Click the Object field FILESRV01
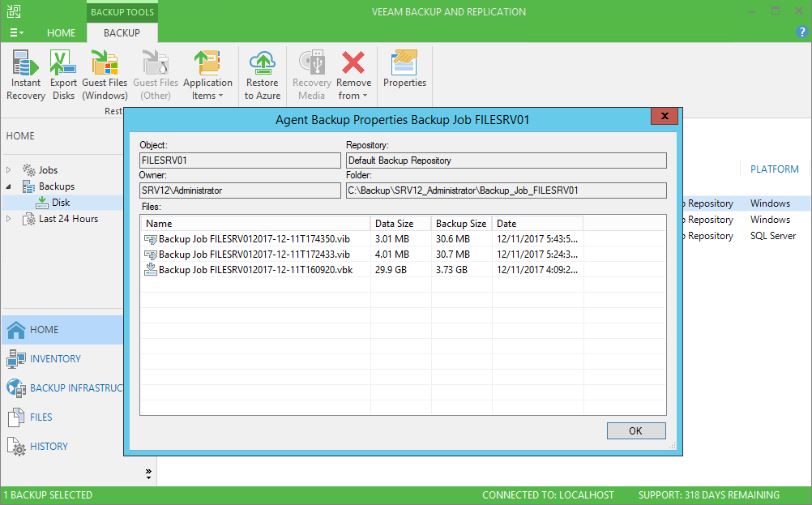The image size is (812, 505). pyautogui.click(x=241, y=160)
